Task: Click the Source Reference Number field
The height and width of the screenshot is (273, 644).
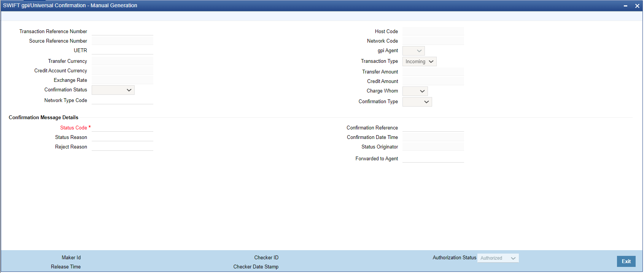Action: [x=122, y=41]
